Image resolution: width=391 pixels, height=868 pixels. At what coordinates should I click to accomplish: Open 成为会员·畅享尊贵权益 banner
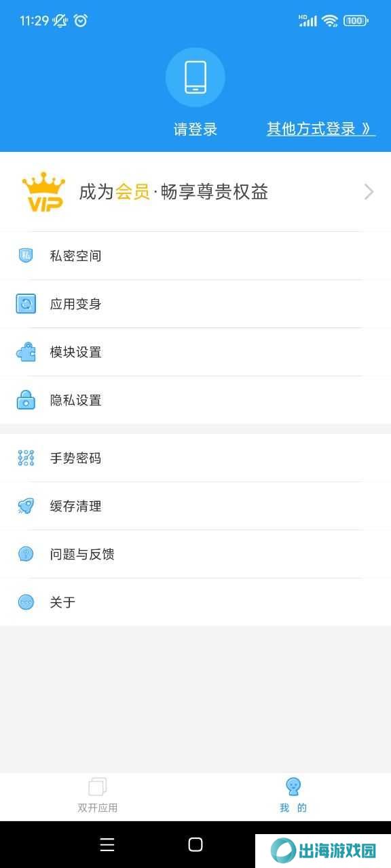coord(195,192)
